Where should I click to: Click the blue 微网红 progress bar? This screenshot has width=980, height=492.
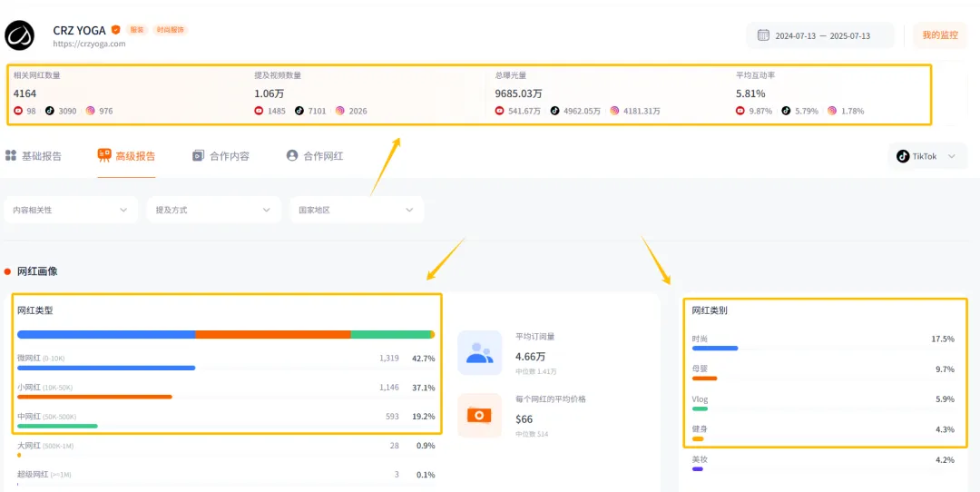[x=106, y=368]
